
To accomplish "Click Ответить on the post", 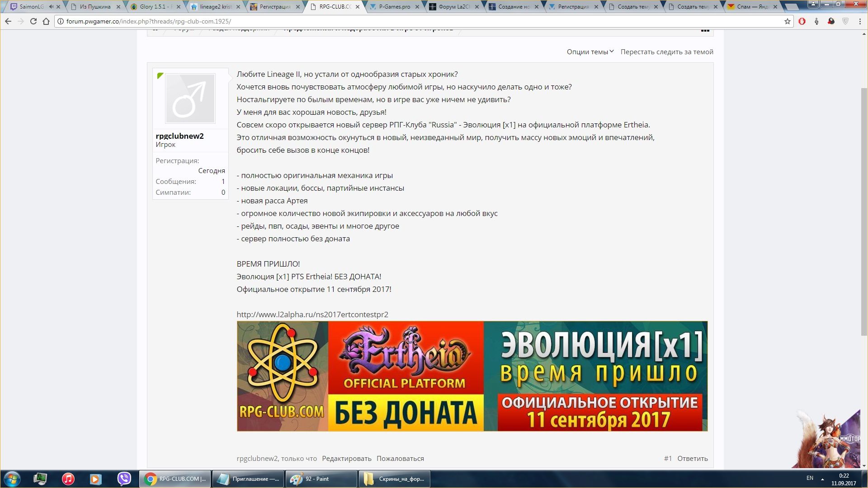I will (693, 458).
